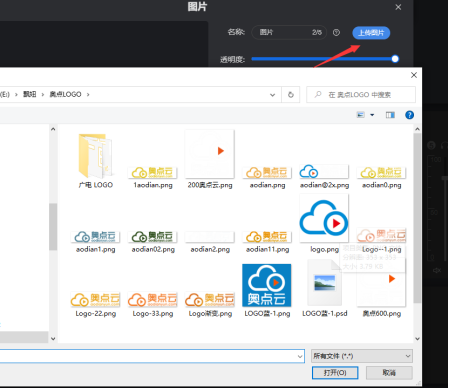This screenshot has width=449, height=389.
Task: Close the 图片 settings panel
Action: 398,7
